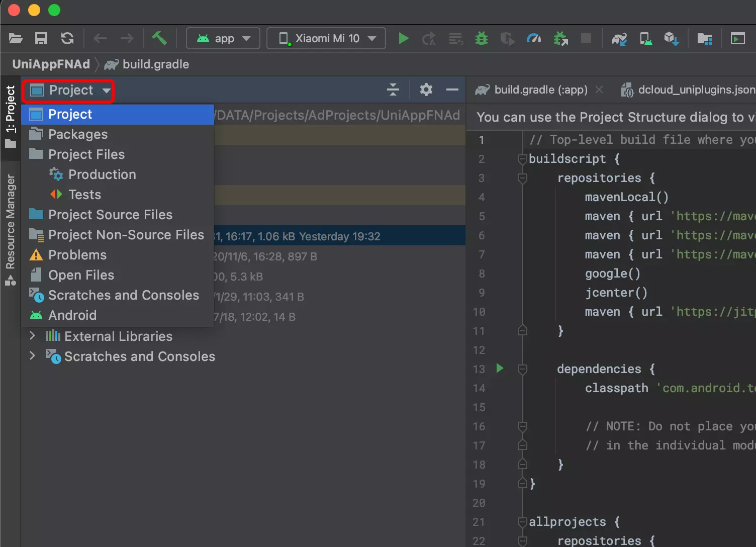This screenshot has height=547, width=756.
Task: Collapse all in the project tree
Action: tap(393, 90)
